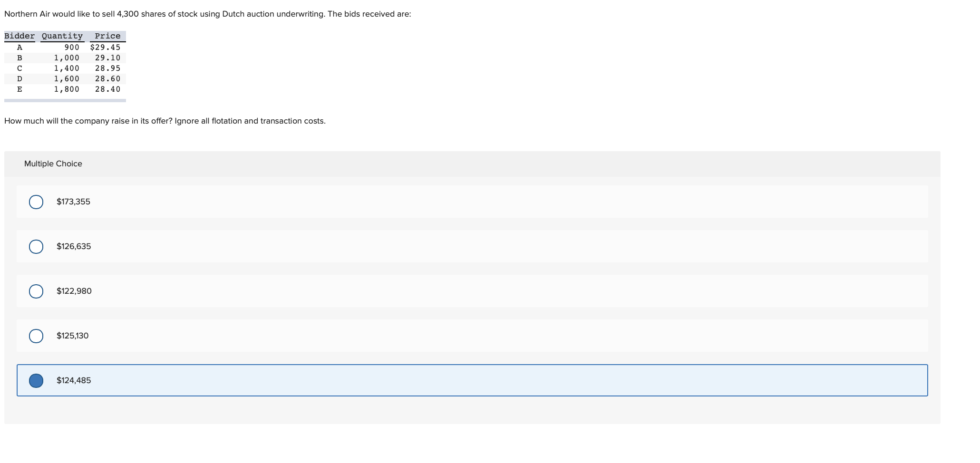This screenshot has height=463, width=980.
Task: Click the 1,000 quantity cell
Action: click(x=67, y=58)
